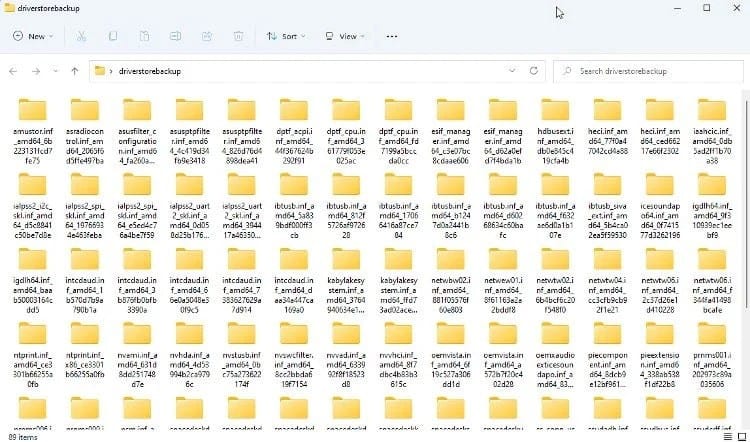Show recent locations dropdown arrow

(x=55, y=71)
